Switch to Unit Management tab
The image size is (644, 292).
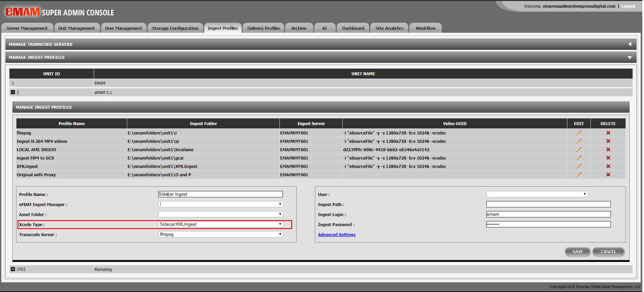point(77,28)
